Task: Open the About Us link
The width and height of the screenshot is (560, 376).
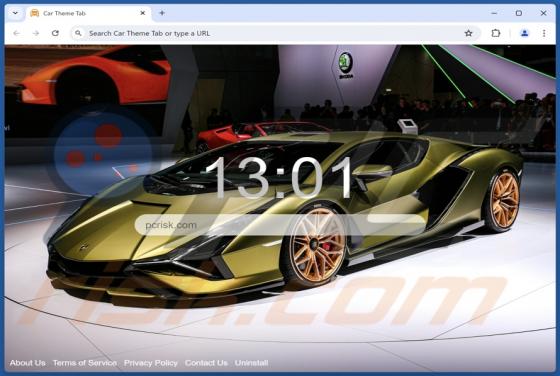Action: coord(28,363)
